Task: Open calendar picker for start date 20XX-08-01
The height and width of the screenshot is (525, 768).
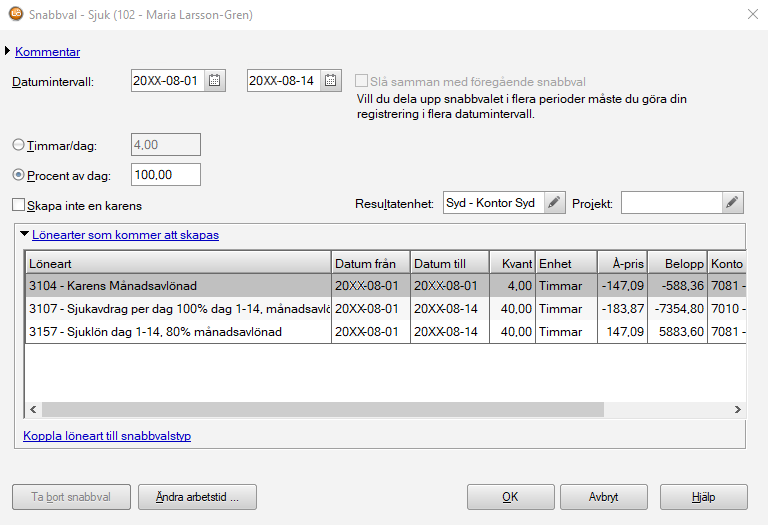Action: tap(215, 80)
